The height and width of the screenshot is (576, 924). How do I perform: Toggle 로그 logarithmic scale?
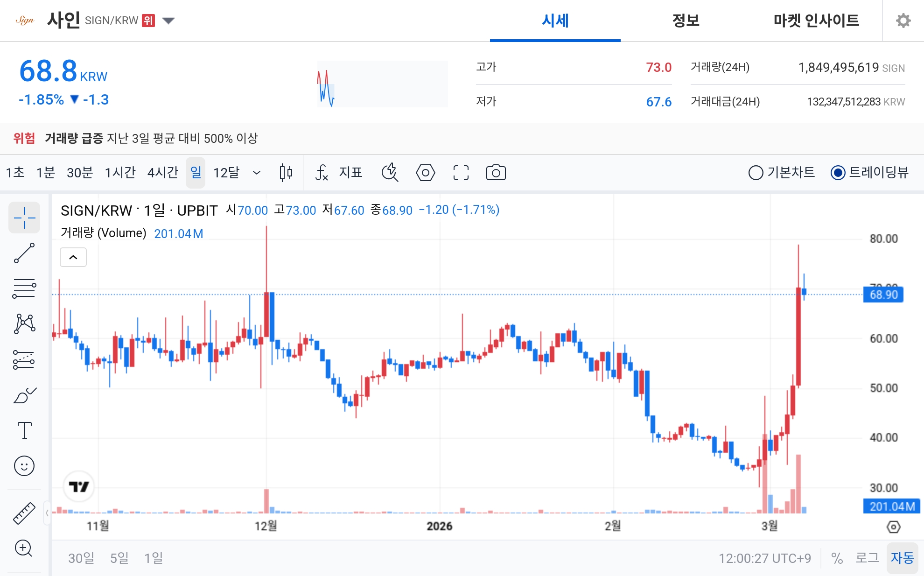pos(868,558)
